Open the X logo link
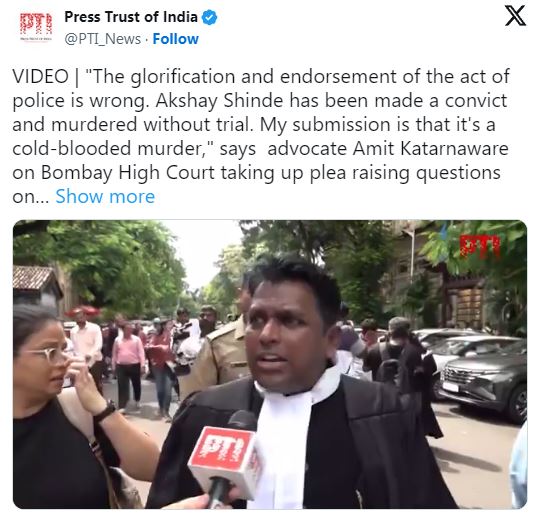 [515, 16]
